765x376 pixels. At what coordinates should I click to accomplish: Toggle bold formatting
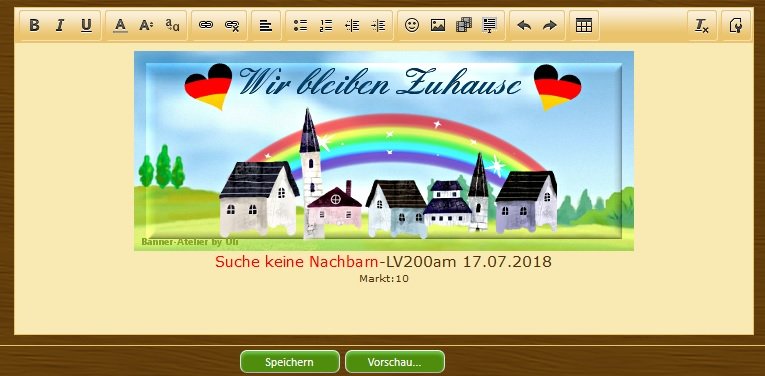[x=34, y=25]
